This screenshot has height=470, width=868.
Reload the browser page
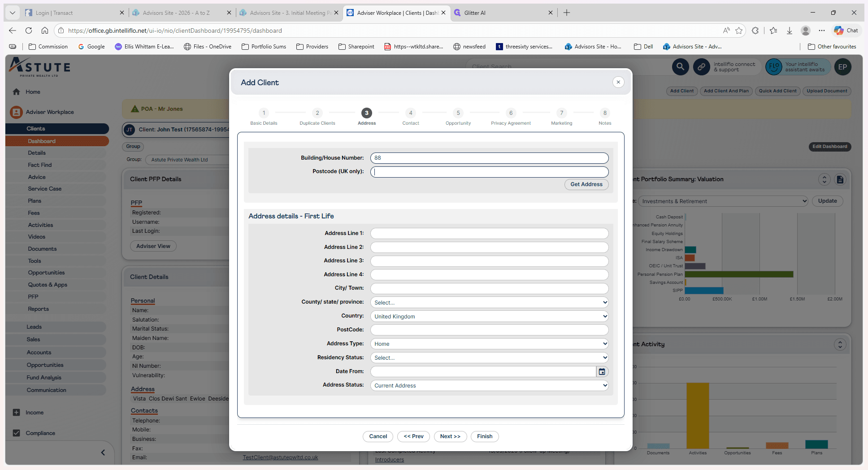click(x=29, y=30)
